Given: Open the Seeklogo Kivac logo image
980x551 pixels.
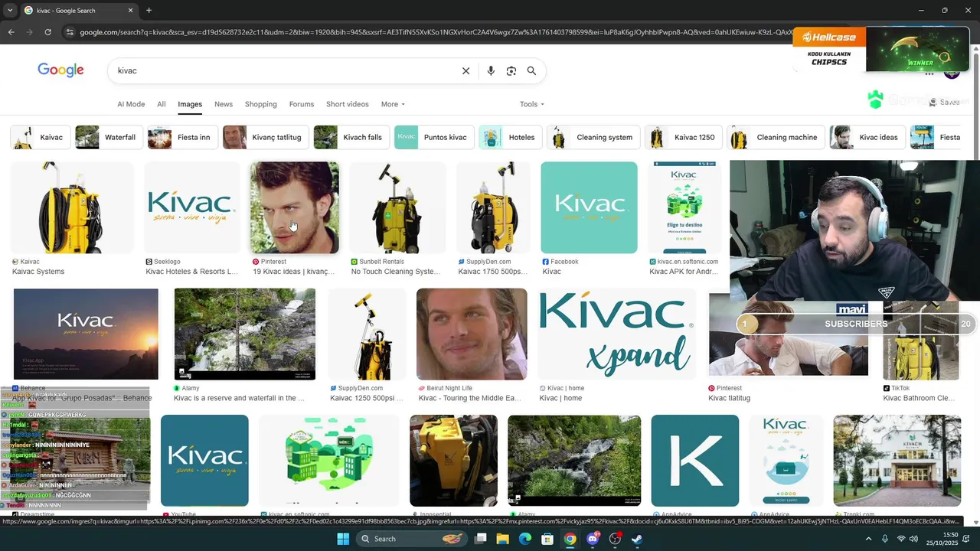Looking at the screenshot, I should pos(192,207).
